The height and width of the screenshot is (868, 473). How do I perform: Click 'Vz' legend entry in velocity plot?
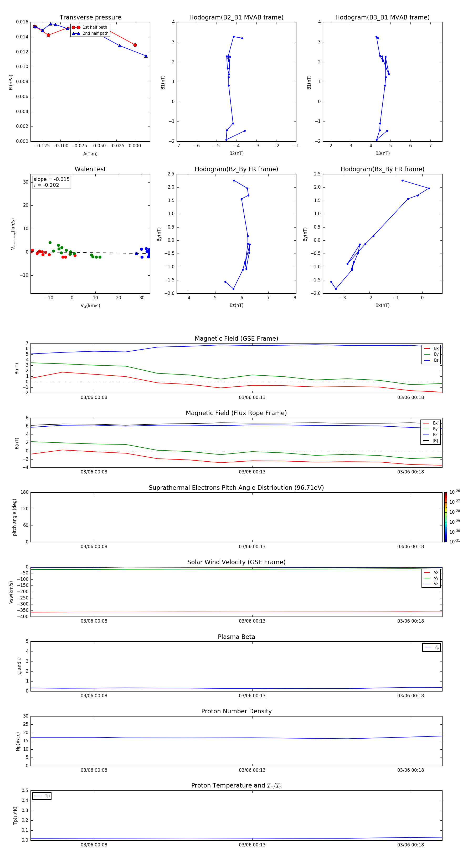[x=431, y=584]
